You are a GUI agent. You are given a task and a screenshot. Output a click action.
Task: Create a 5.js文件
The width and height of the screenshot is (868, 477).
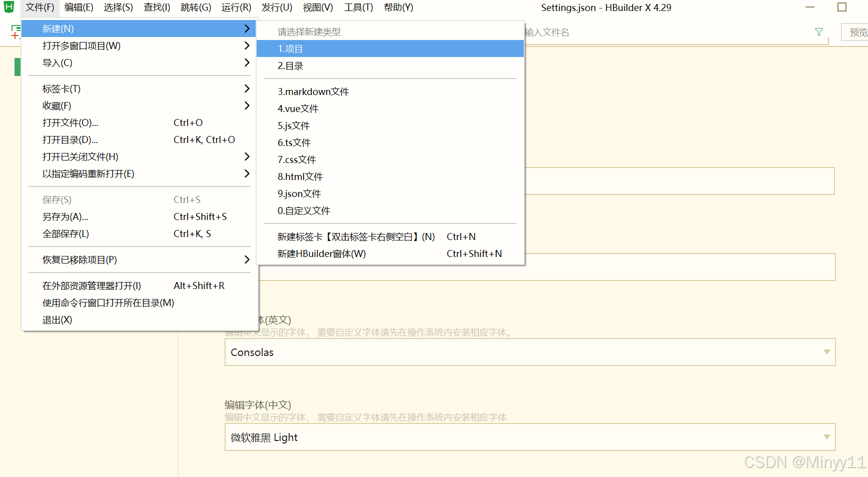[390, 126]
